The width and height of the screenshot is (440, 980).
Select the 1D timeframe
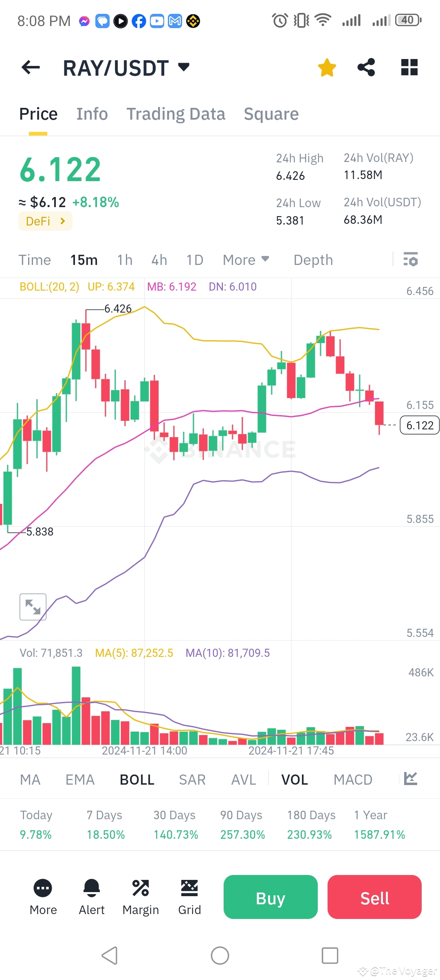pos(194,259)
